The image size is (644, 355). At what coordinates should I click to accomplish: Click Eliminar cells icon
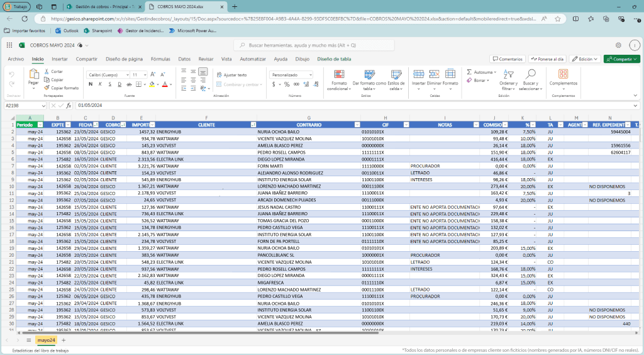tap(434, 74)
